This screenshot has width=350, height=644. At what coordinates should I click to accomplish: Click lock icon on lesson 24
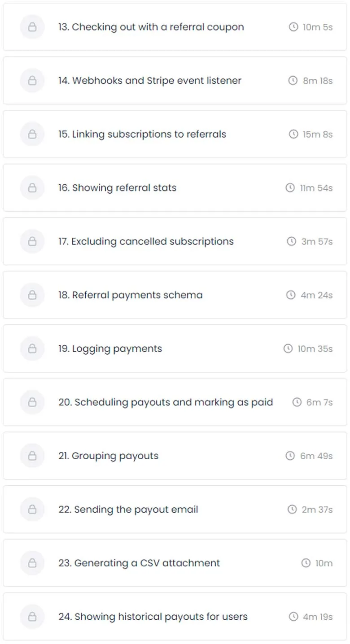[32, 617]
